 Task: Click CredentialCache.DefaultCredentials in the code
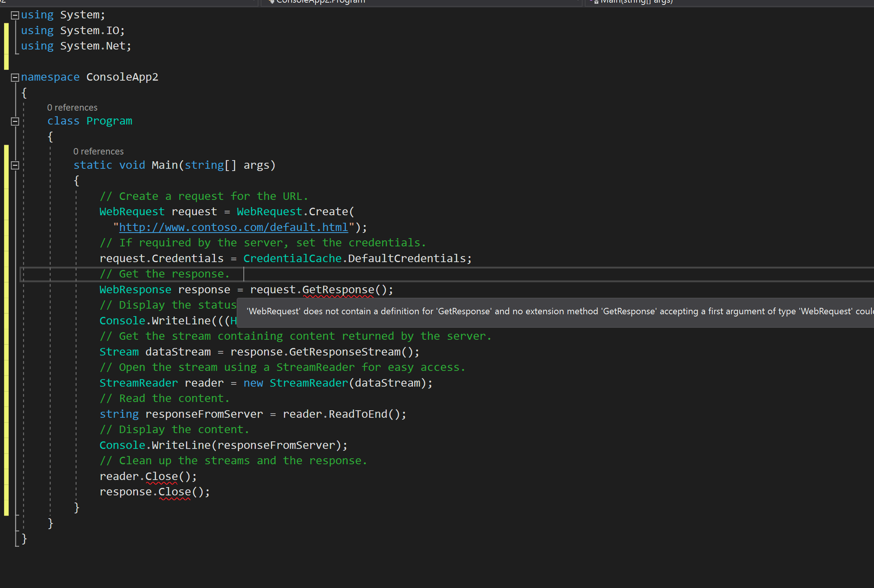356,258
